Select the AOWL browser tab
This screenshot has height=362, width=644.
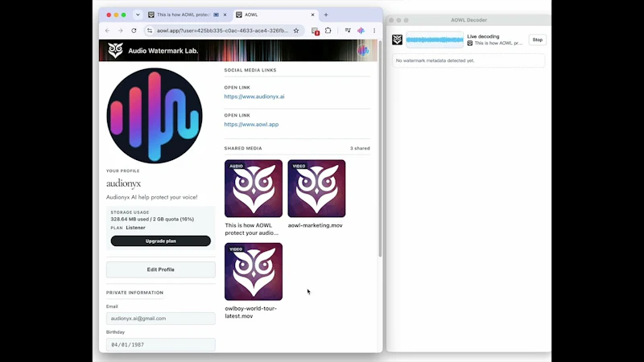coord(275,14)
